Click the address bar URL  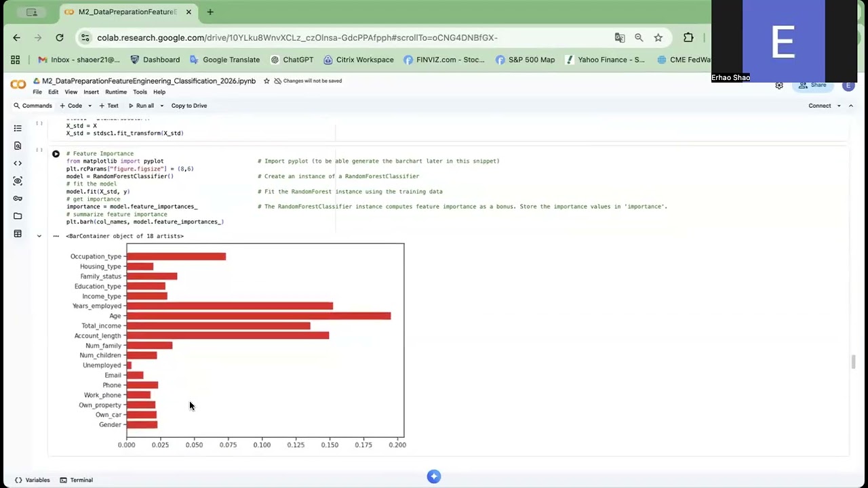tap(297, 38)
